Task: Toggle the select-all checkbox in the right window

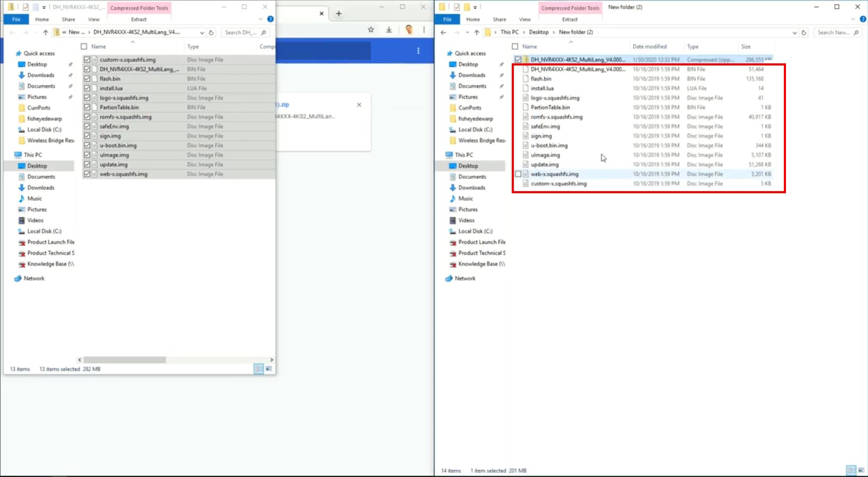Action: [x=515, y=46]
